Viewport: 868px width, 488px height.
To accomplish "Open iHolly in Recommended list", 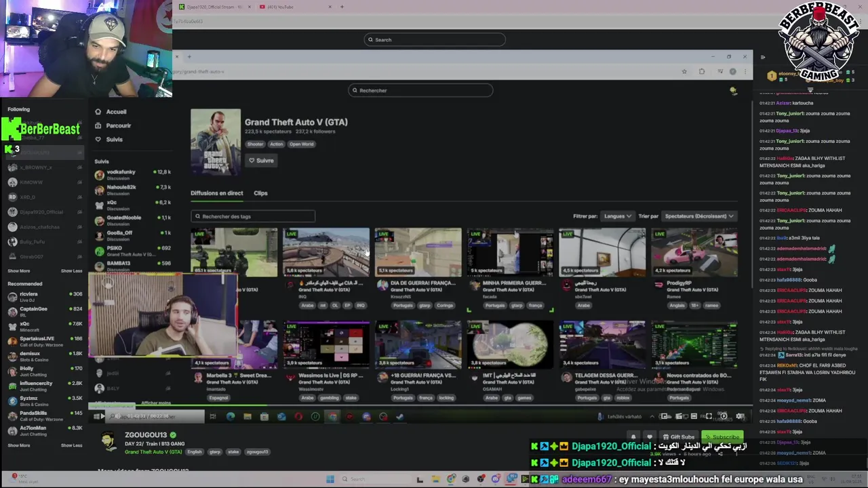I will click(x=45, y=371).
